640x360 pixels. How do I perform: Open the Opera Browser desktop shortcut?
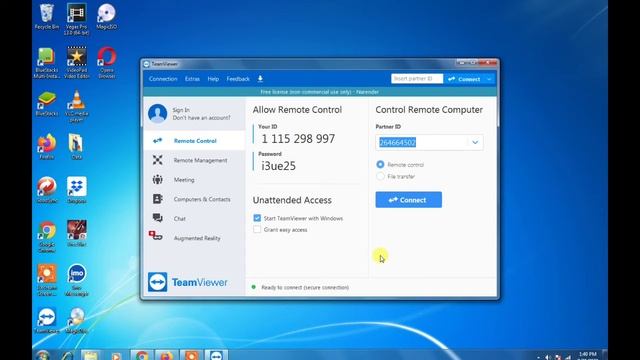pyautogui.click(x=107, y=62)
